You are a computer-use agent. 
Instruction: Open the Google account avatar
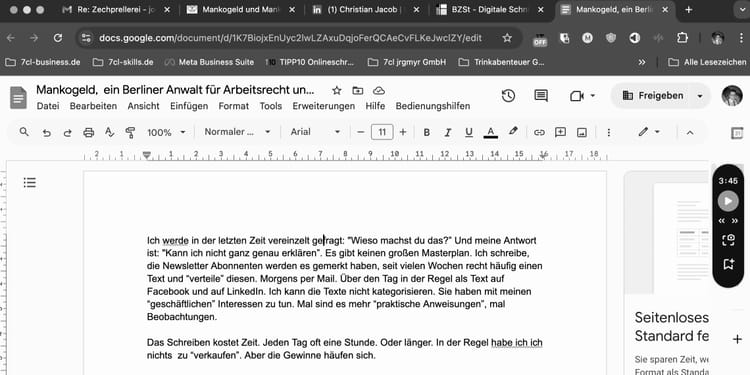pos(732,96)
